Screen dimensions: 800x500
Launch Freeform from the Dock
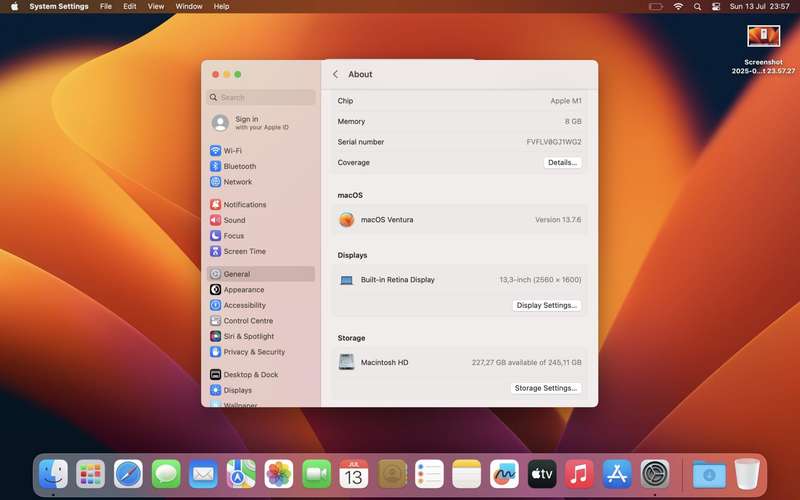pos(504,474)
